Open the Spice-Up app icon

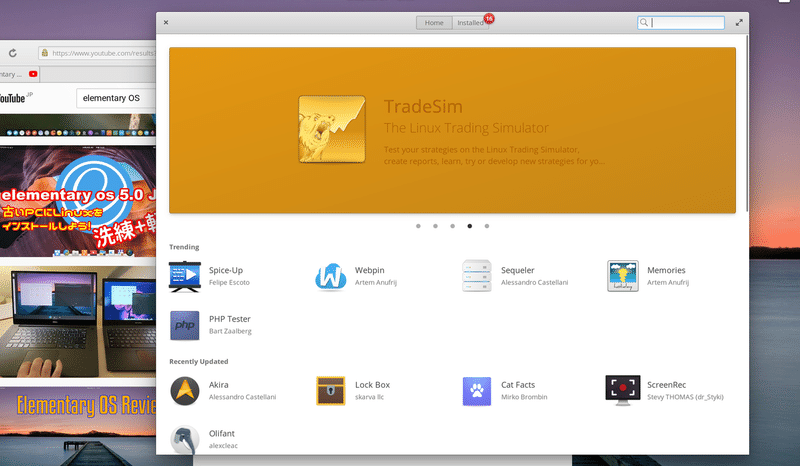coord(184,277)
